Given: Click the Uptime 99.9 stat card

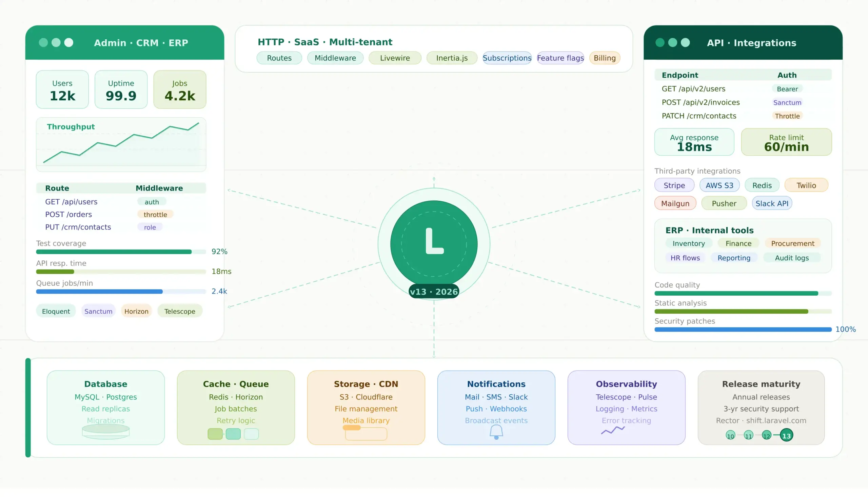Looking at the screenshot, I should pos(121,90).
